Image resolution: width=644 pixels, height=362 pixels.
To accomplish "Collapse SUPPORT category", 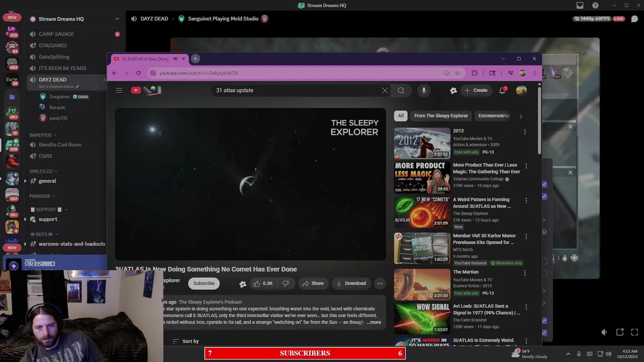I will coord(49,210).
